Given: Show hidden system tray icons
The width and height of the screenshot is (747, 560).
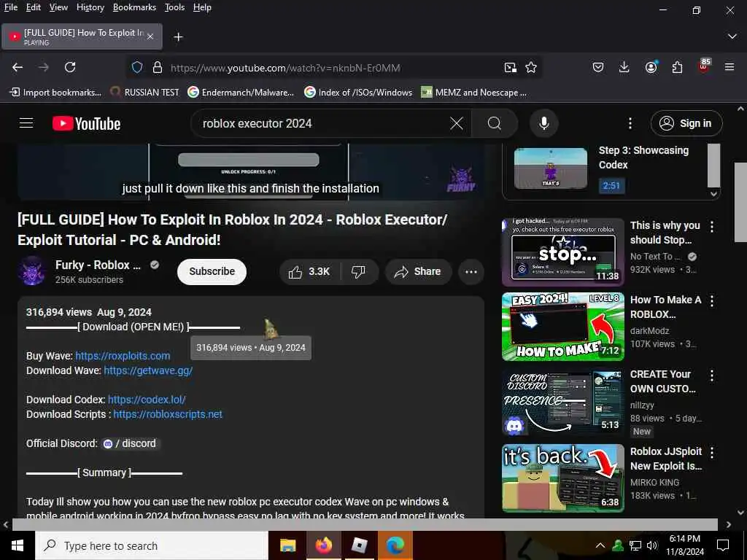Looking at the screenshot, I should click(600, 545).
